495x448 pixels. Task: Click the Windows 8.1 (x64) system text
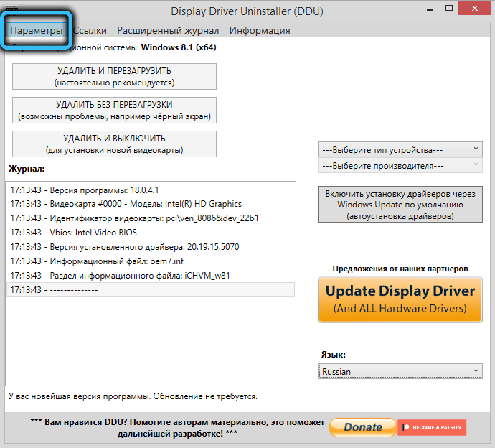(x=179, y=47)
